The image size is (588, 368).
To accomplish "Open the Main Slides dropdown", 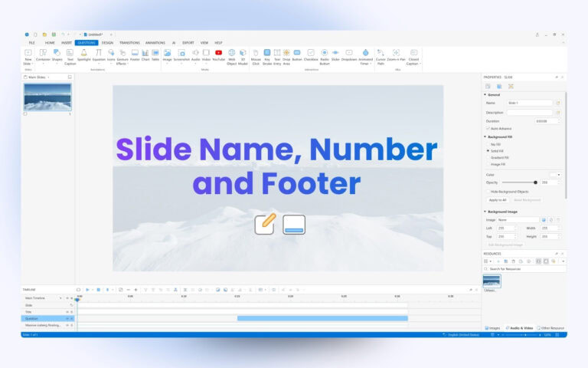I will (48, 77).
